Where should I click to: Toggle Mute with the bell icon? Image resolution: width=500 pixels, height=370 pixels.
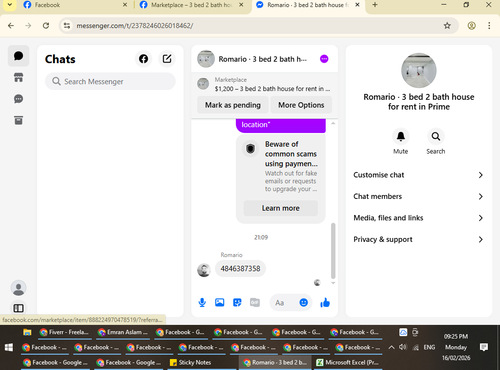coord(401,136)
